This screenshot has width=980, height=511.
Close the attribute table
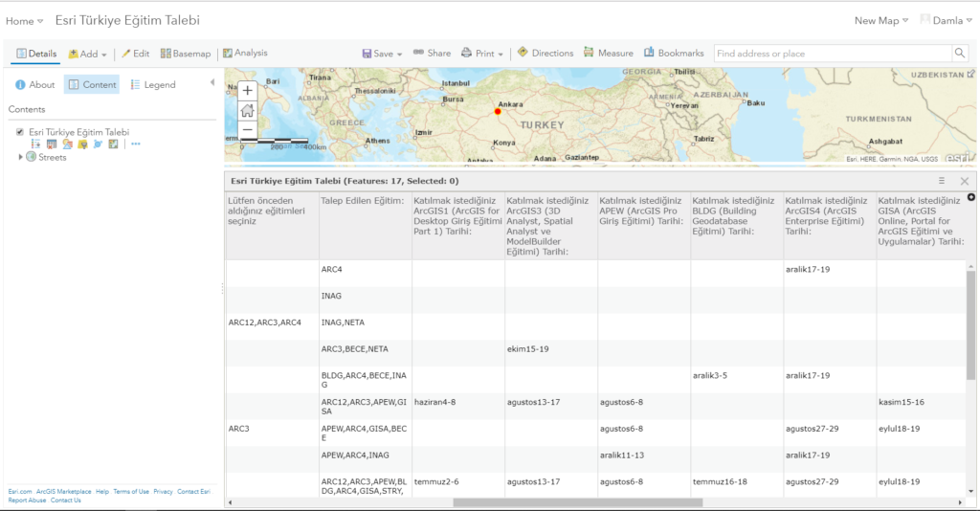(965, 181)
